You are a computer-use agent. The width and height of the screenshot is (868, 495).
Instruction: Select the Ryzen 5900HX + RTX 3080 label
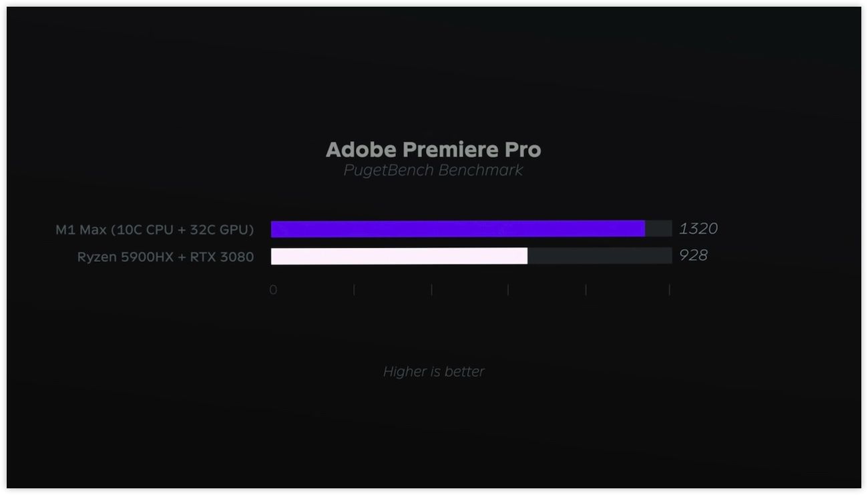click(x=166, y=257)
